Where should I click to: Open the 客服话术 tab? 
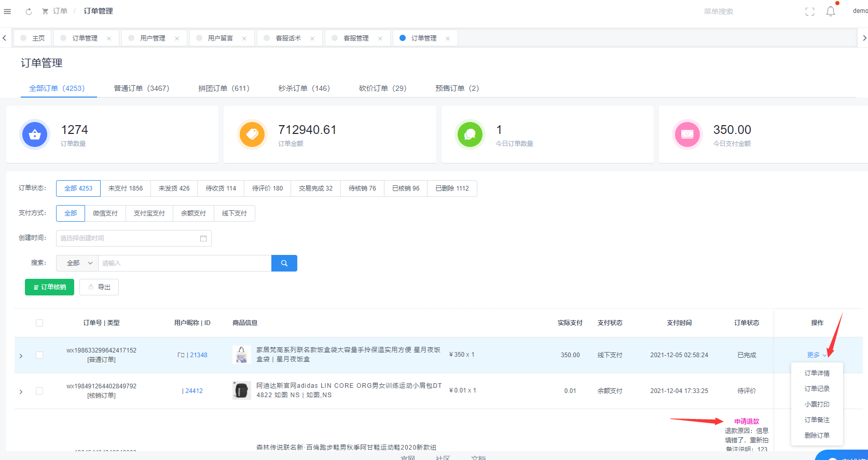point(288,38)
